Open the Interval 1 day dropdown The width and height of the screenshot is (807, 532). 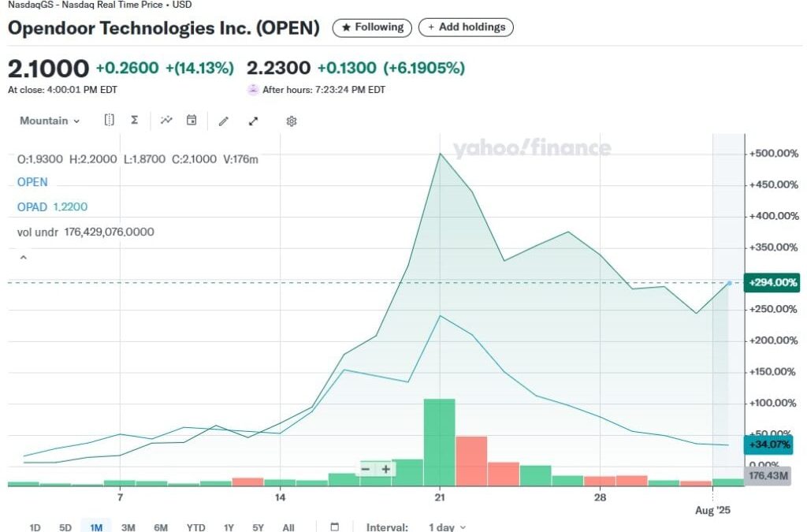click(x=447, y=527)
